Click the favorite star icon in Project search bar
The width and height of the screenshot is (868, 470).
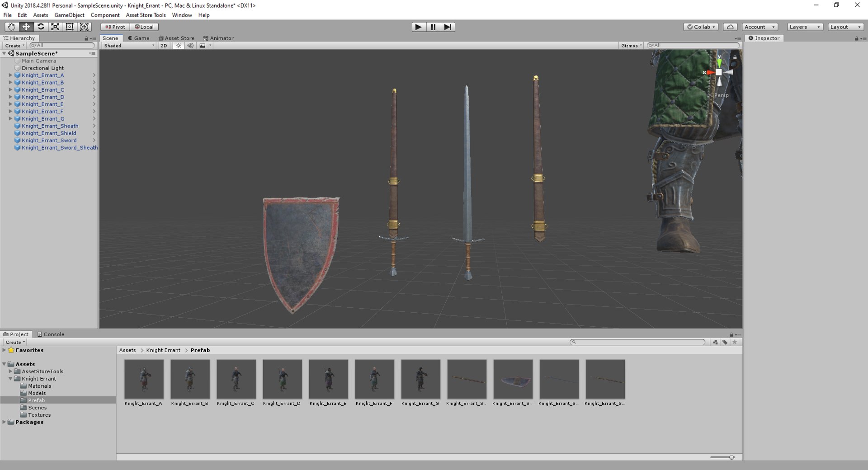735,342
